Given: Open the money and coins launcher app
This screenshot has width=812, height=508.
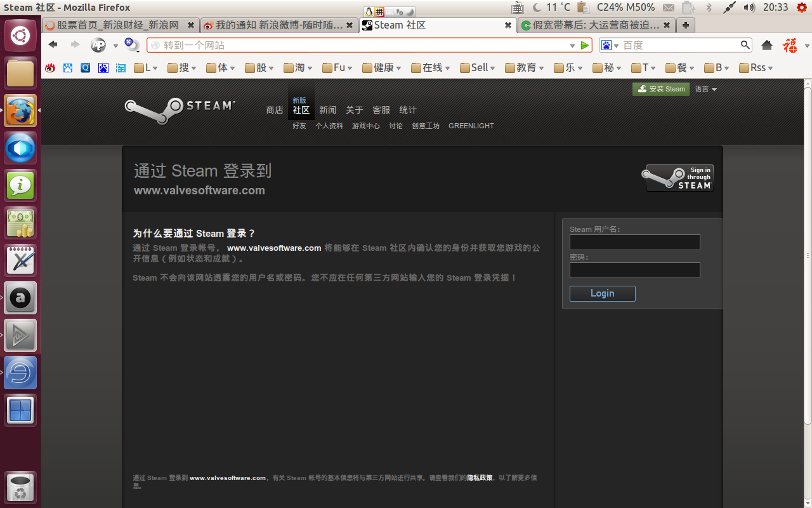Looking at the screenshot, I should [x=20, y=223].
